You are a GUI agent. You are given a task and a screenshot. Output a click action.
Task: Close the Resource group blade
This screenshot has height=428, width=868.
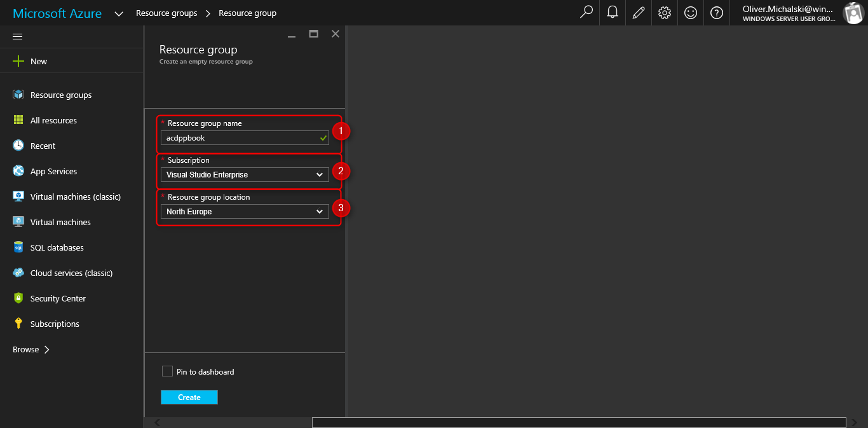coord(336,34)
